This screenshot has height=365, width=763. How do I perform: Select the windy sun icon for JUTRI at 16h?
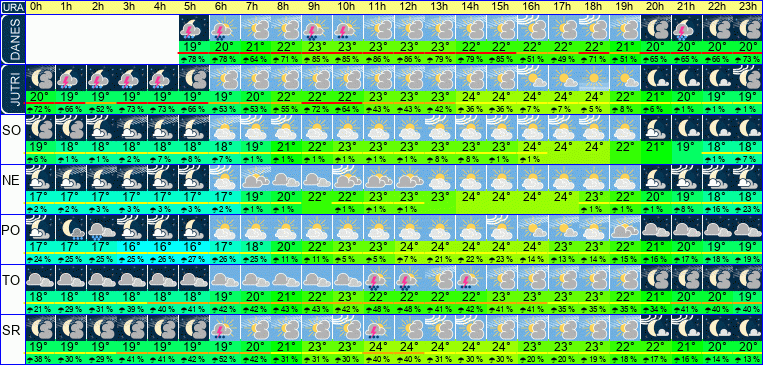[x=532, y=77]
